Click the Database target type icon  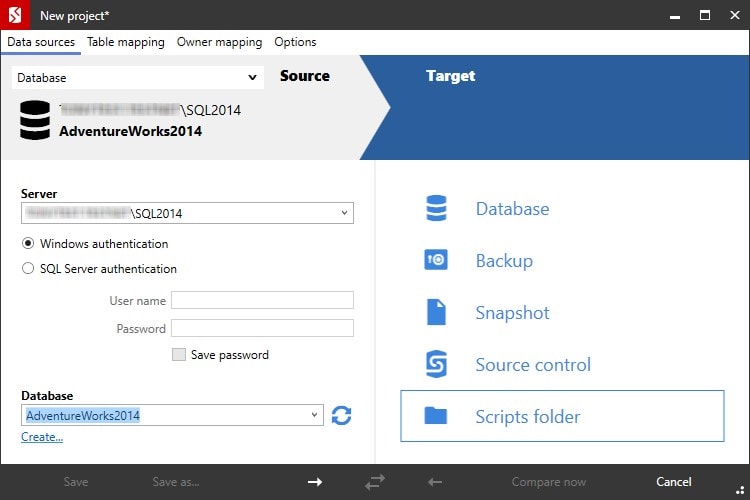tap(436, 208)
